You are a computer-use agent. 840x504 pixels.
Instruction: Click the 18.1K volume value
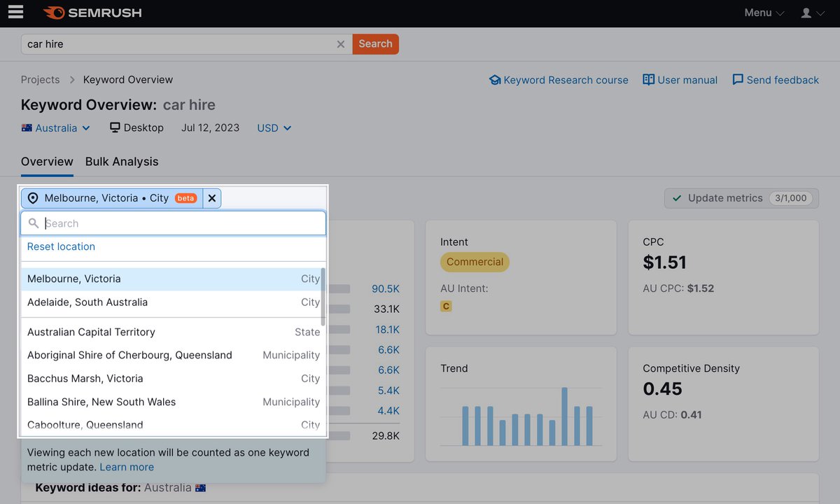click(x=387, y=329)
